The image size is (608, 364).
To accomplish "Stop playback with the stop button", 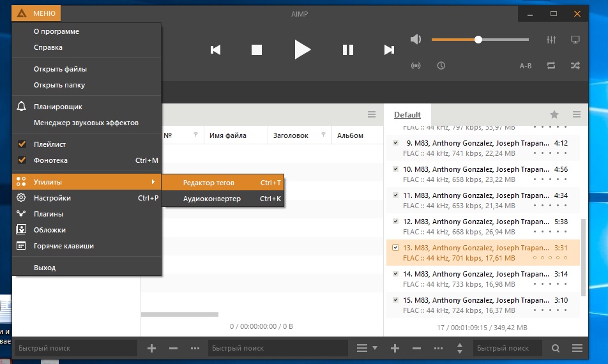I will 257,50.
